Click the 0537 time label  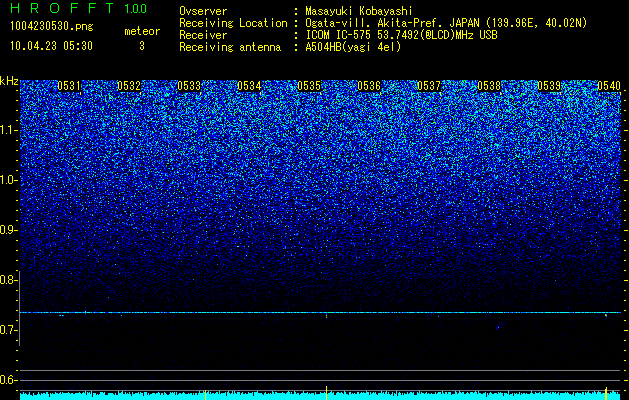click(x=429, y=86)
